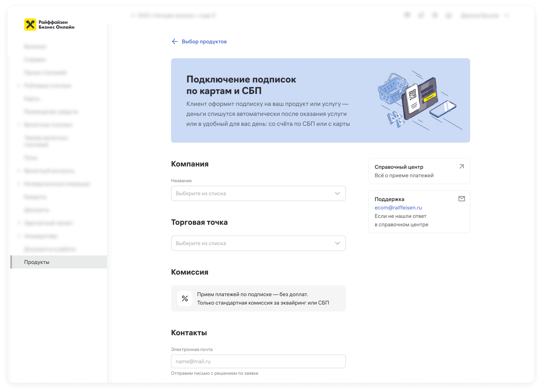The image size is (542, 392).
Task: Click the Райффайзен Бизнес Онлайн logo text
Action: click(x=56, y=25)
